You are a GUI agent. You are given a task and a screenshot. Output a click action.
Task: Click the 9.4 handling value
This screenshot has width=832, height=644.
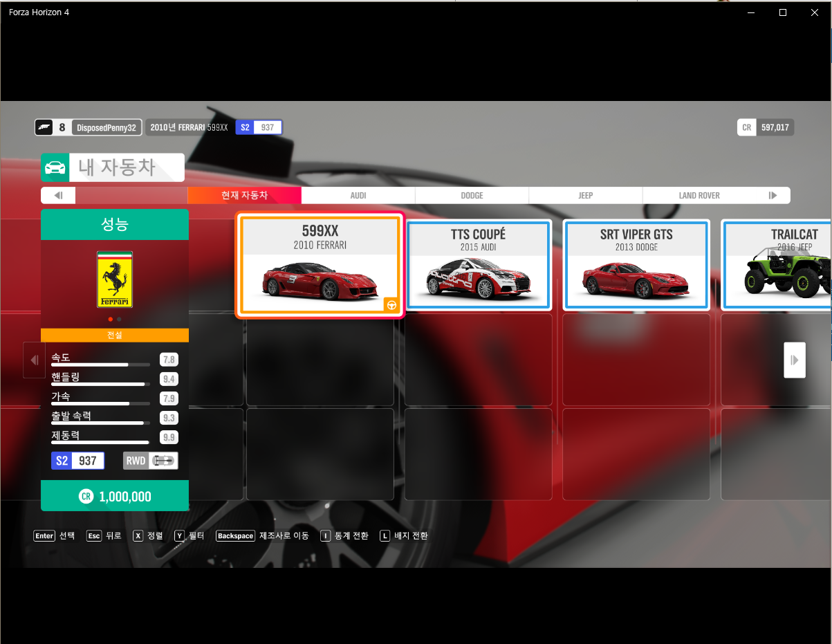point(168,378)
